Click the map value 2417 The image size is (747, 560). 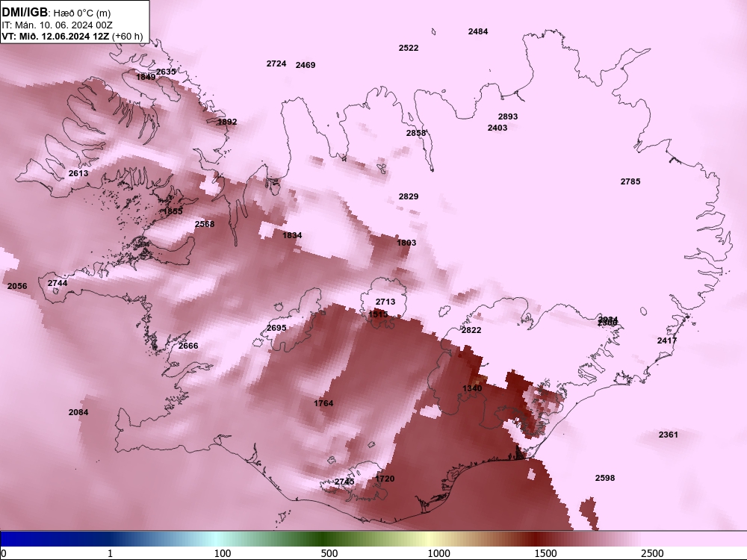666,340
